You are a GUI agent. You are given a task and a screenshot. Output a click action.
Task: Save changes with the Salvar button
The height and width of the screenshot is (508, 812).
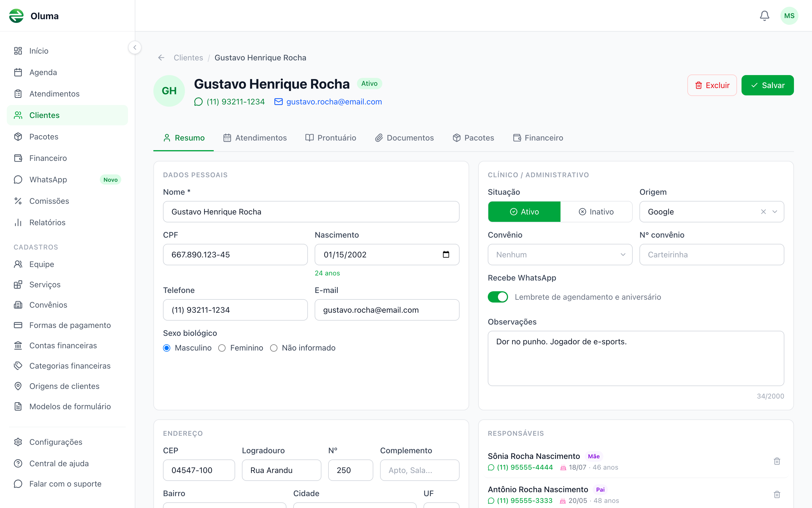[767, 85]
